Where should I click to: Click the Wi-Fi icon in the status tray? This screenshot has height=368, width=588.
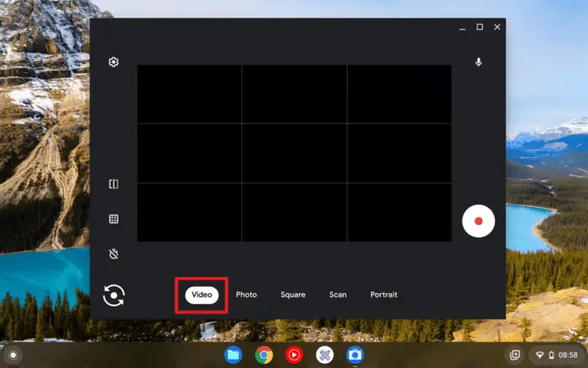click(x=539, y=355)
